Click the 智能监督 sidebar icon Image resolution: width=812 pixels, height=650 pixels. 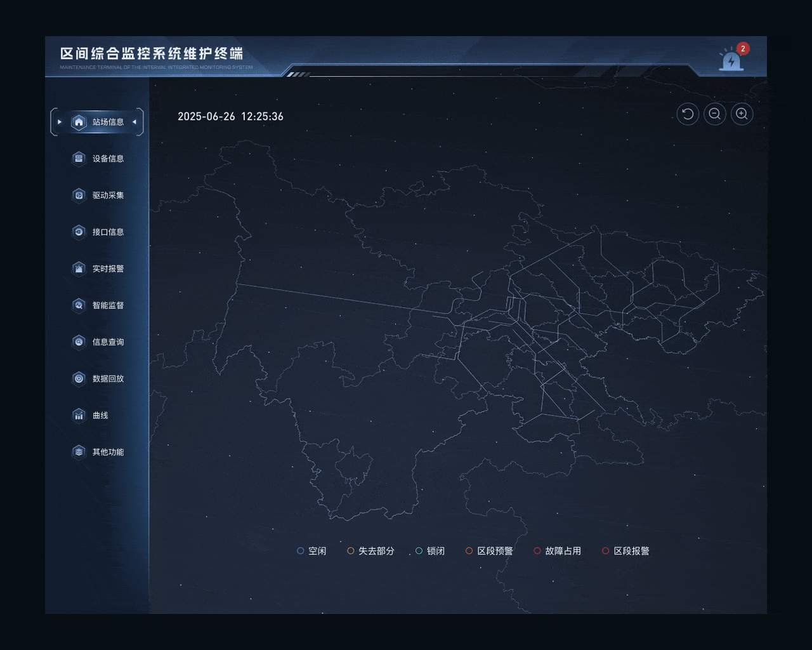coord(79,305)
